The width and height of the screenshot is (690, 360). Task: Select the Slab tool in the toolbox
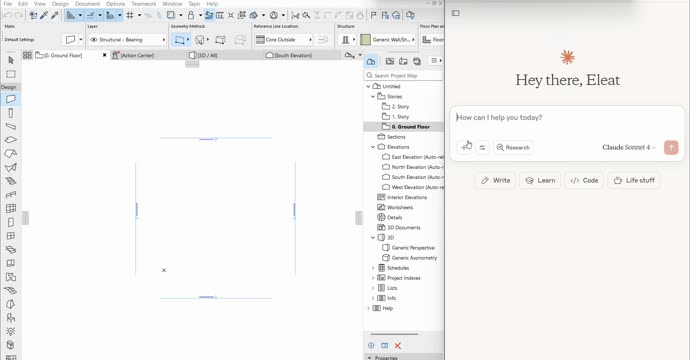coord(11,140)
